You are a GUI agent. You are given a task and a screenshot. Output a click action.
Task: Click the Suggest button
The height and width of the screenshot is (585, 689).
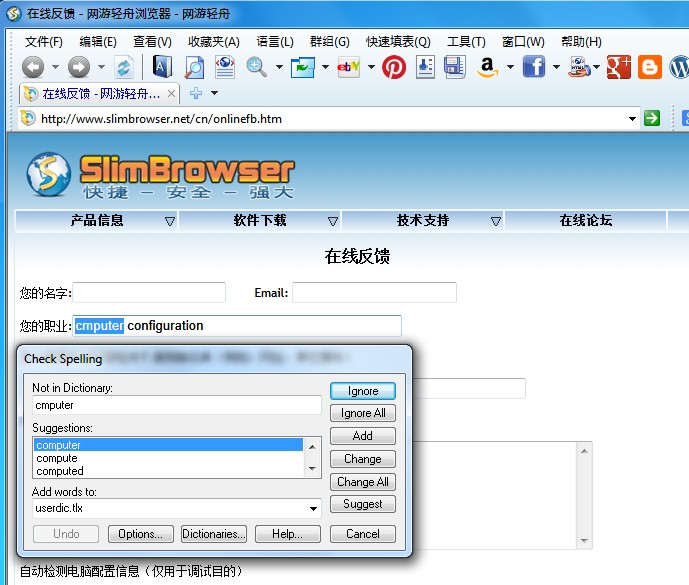(x=363, y=504)
